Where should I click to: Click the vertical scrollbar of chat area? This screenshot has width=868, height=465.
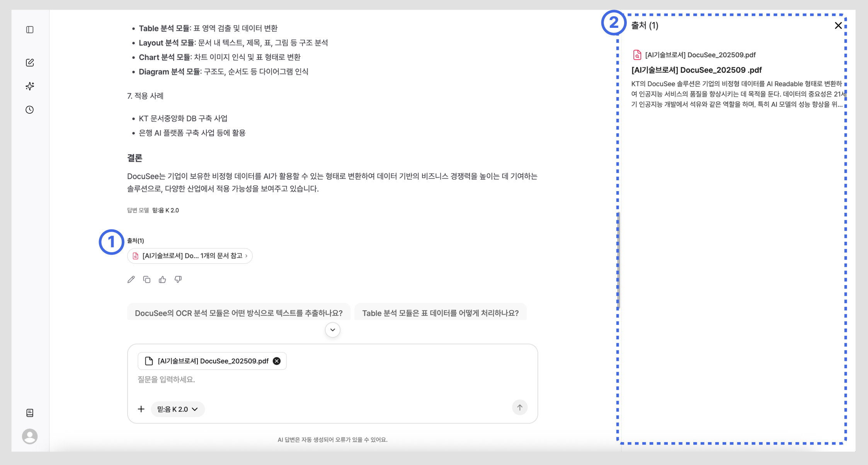click(619, 260)
